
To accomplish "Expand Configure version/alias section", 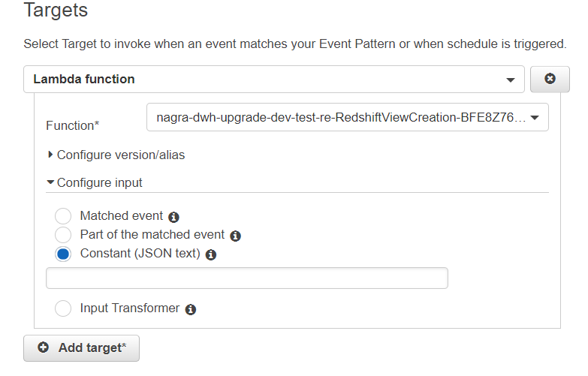I will coord(116,155).
